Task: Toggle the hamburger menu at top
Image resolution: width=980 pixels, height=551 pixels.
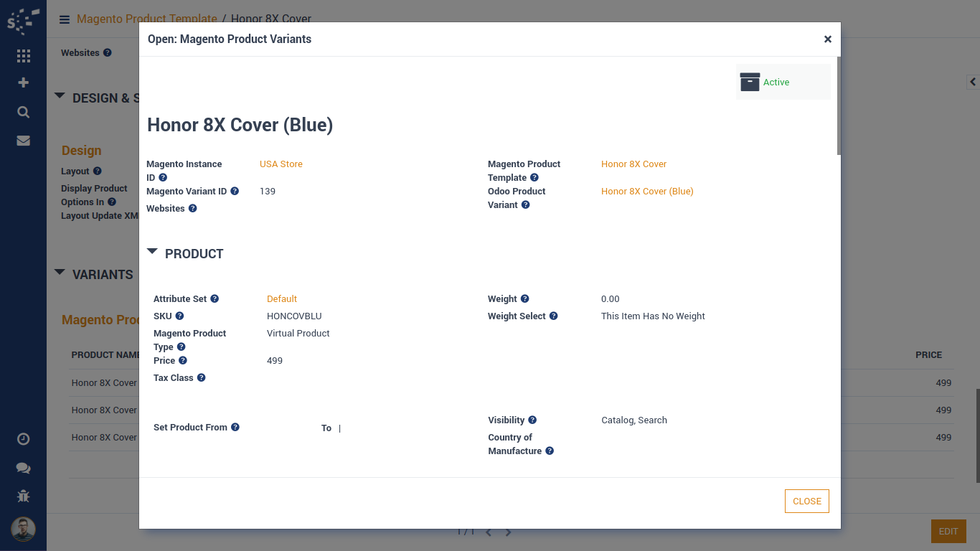Action: [65, 19]
